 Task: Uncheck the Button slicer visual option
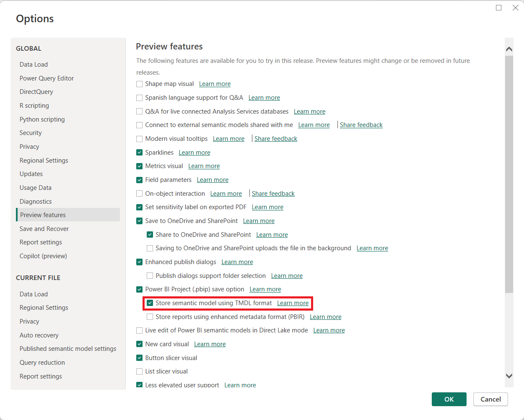[140, 358]
